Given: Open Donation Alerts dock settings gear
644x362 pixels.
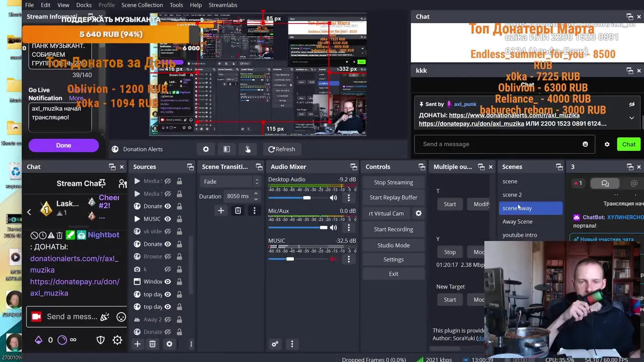Looking at the screenshot, I should click(x=206, y=149).
